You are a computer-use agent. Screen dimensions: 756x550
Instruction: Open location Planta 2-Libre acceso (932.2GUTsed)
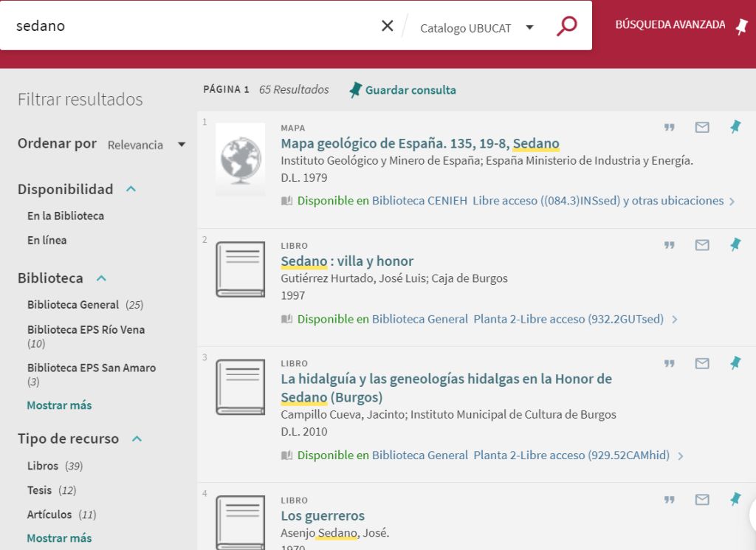[568, 319]
